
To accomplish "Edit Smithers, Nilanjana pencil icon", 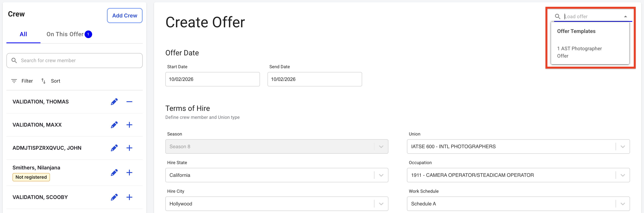I will pos(114,172).
